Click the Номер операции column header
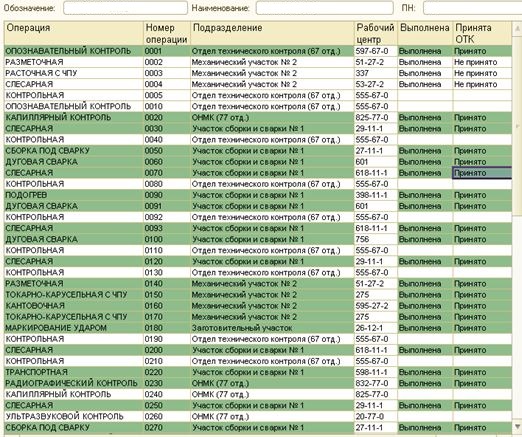Image resolution: width=522 pixels, height=437 pixels. pyautogui.click(x=167, y=33)
